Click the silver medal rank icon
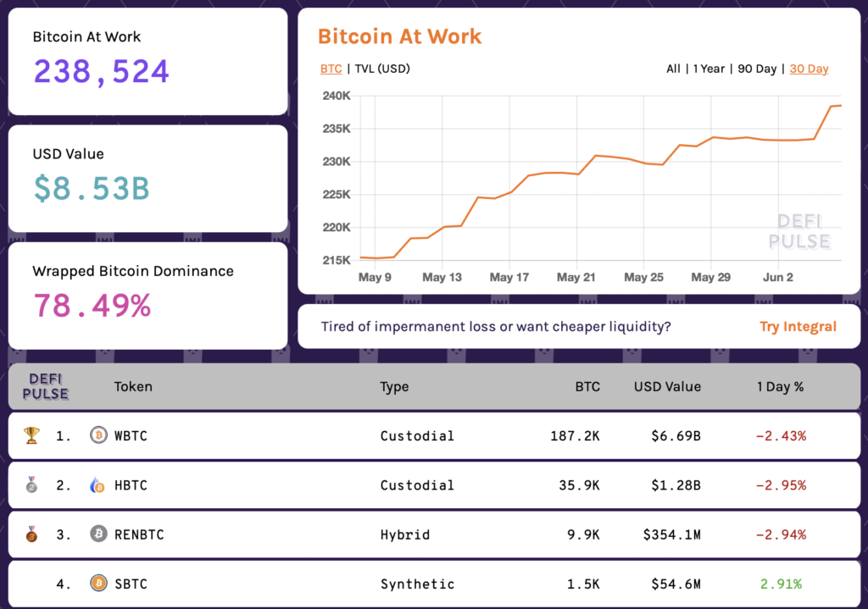Viewport: 868px width, 609px height. click(x=31, y=485)
